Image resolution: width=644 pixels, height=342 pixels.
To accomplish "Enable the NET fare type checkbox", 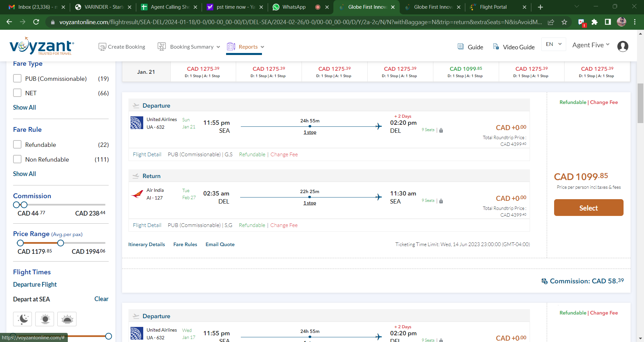I will (17, 93).
